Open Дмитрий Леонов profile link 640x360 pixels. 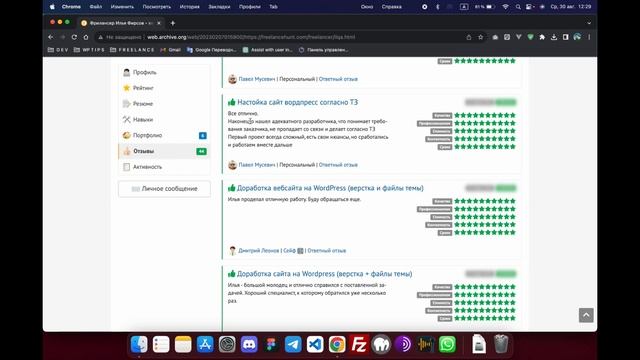click(258, 251)
